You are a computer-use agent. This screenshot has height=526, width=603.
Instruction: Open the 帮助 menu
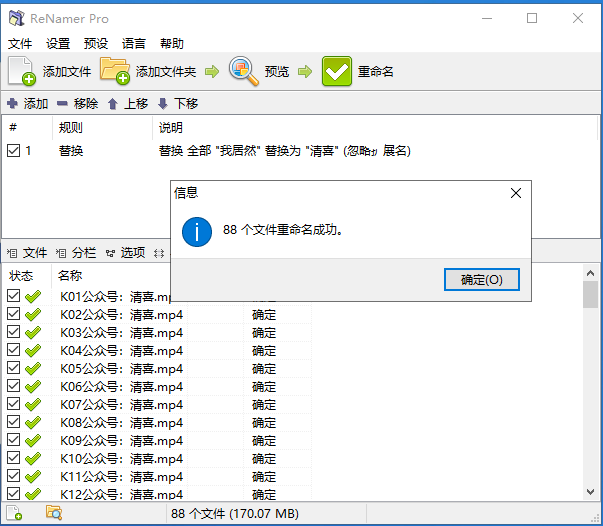(172, 43)
